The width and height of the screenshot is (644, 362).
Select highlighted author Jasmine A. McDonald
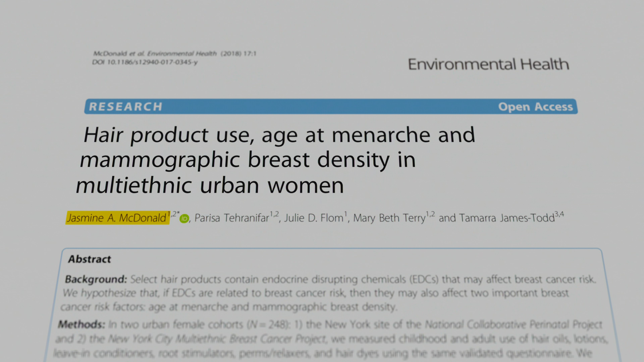pos(117,218)
